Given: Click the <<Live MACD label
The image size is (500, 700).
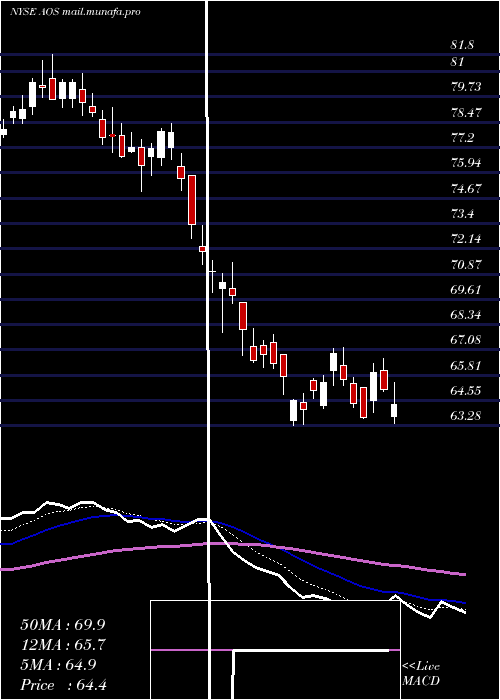Looking at the screenshot, I should coord(421,674).
